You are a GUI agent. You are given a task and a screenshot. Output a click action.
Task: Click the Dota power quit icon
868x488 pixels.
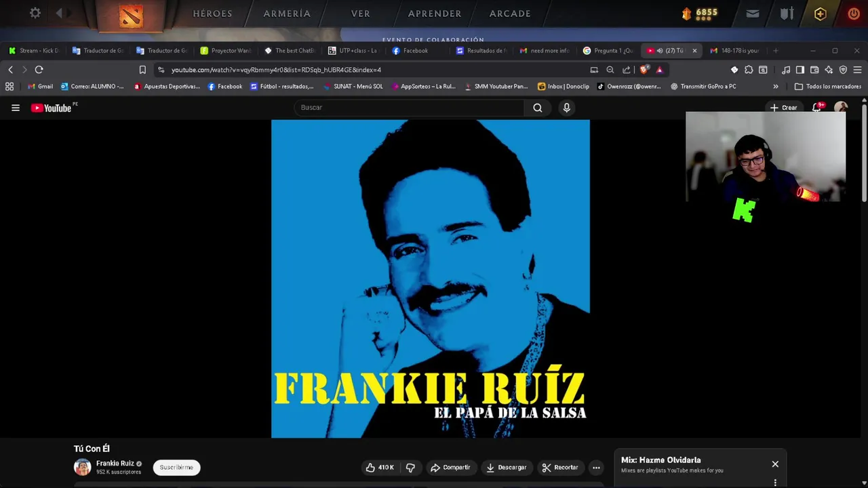click(x=854, y=14)
